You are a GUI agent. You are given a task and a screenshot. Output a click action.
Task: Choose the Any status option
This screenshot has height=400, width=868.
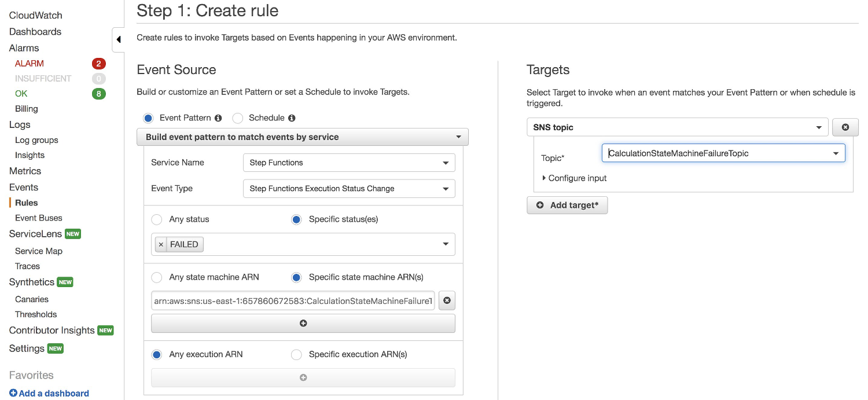157,220
